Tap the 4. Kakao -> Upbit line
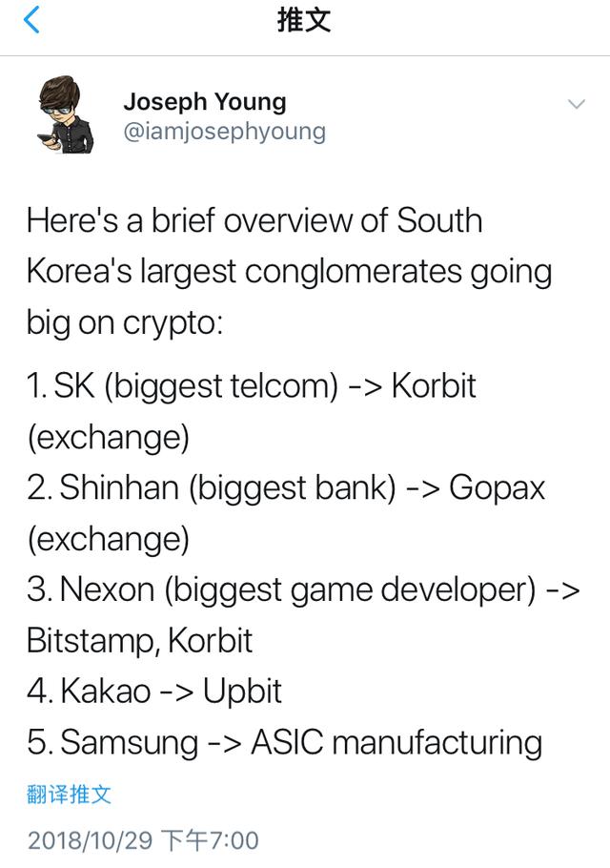 point(154,691)
